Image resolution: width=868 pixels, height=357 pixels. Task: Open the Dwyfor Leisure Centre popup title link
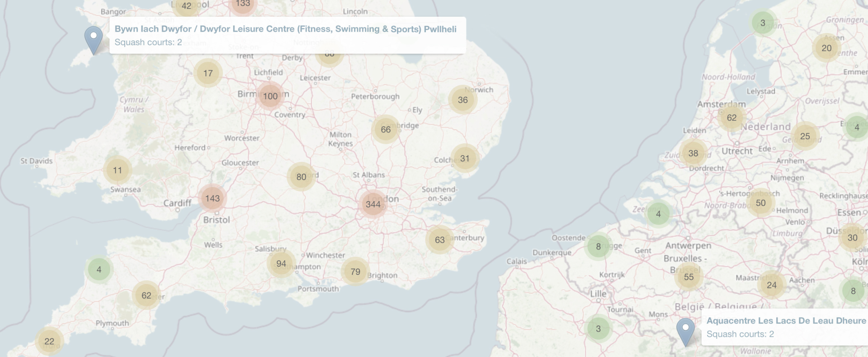[x=285, y=29]
